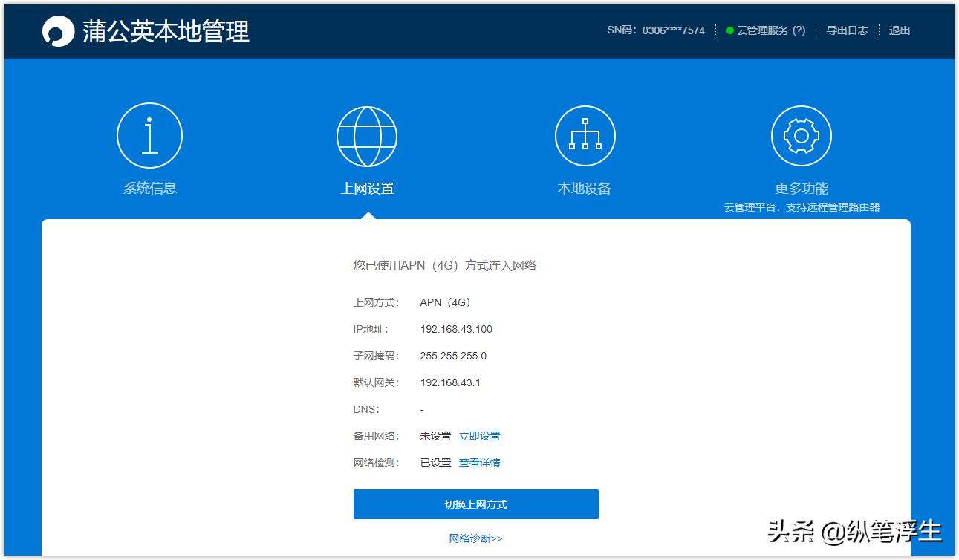This screenshot has width=959, height=560.
Task: Click the 切换上网方式 button
Action: coord(476,504)
